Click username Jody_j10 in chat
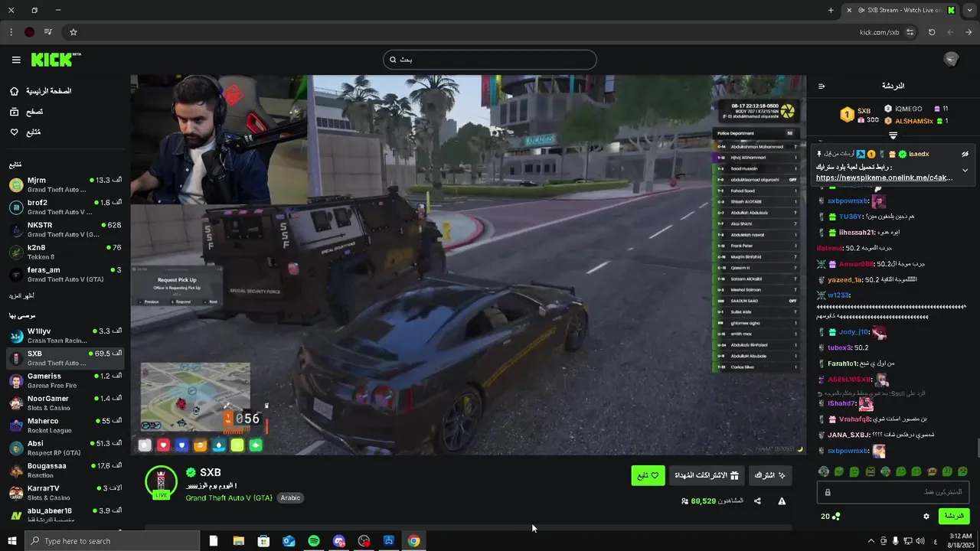Viewport: 980px width, 551px height. coord(854,332)
